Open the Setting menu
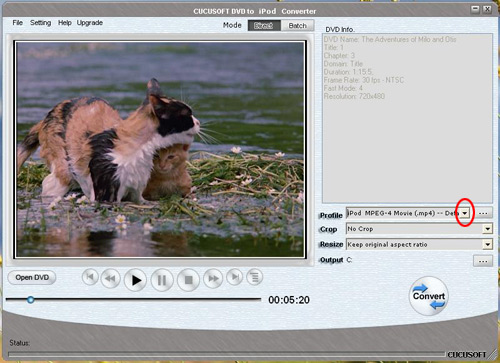Image resolution: width=500 pixels, height=363 pixels. coord(41,23)
